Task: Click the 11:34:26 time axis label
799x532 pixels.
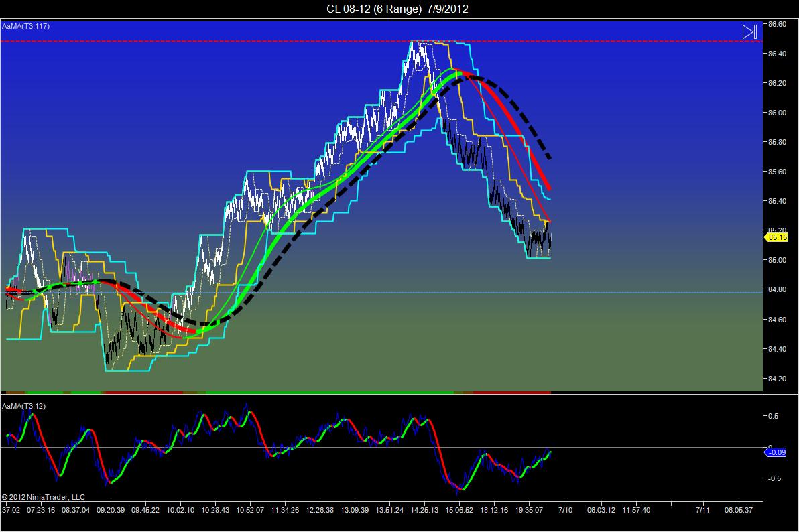Action: [x=285, y=510]
